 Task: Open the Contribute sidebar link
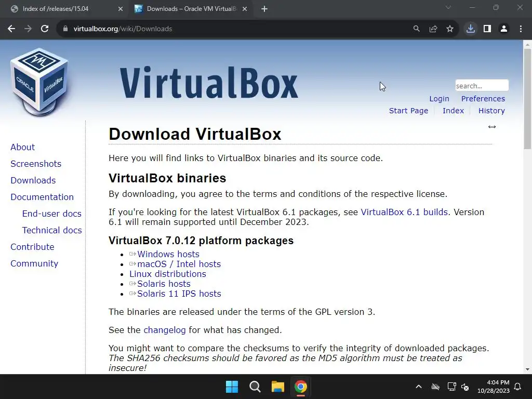(32, 247)
